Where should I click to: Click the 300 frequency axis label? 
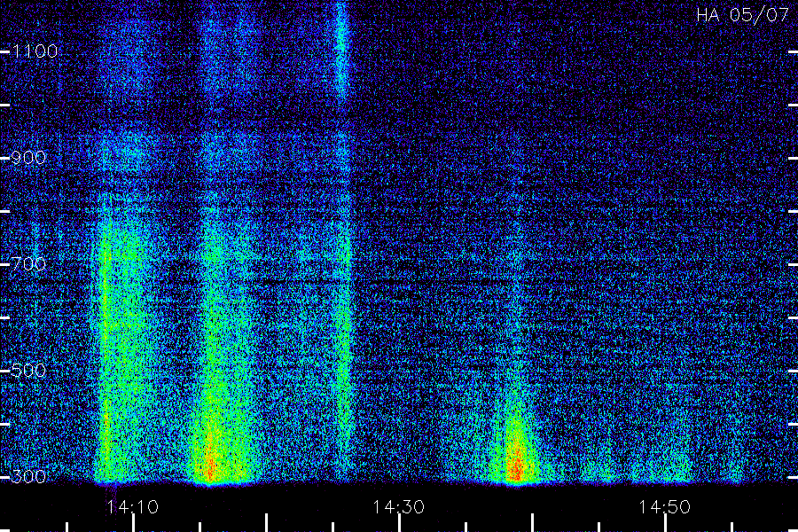28,476
